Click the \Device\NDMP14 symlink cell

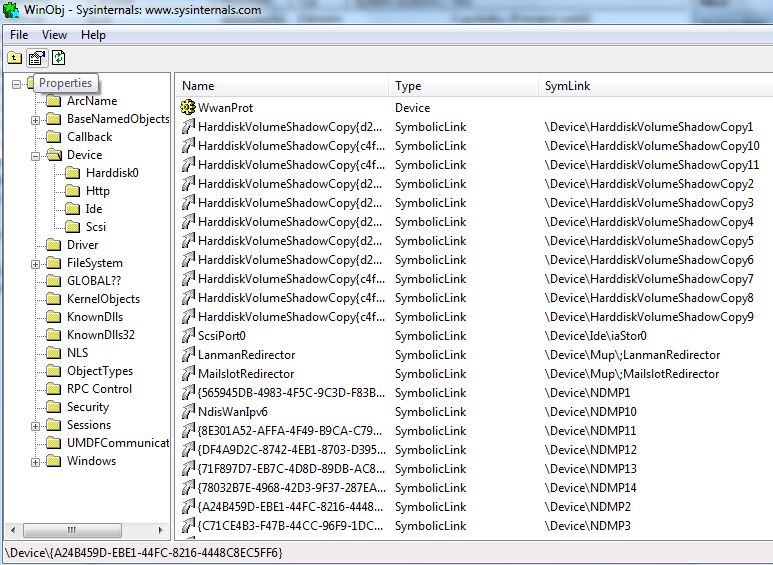click(591, 488)
